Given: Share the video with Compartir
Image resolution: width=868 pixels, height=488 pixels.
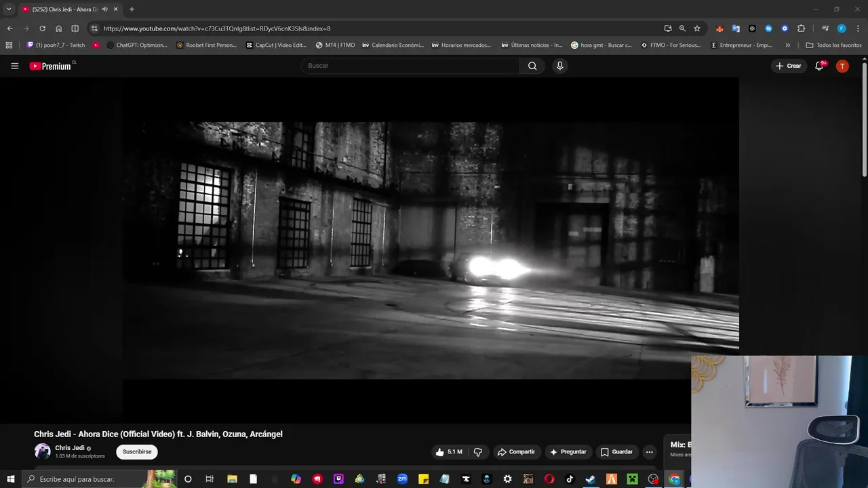Looking at the screenshot, I should [x=516, y=452].
